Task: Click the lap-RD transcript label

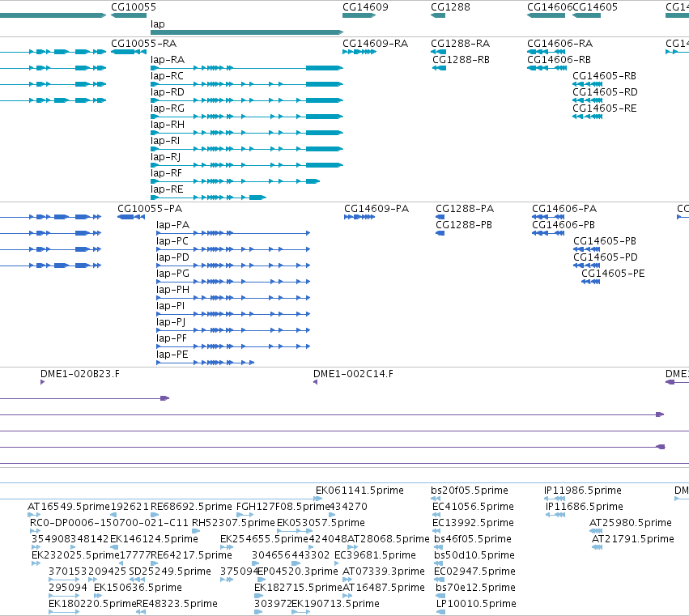Action: click(x=167, y=92)
